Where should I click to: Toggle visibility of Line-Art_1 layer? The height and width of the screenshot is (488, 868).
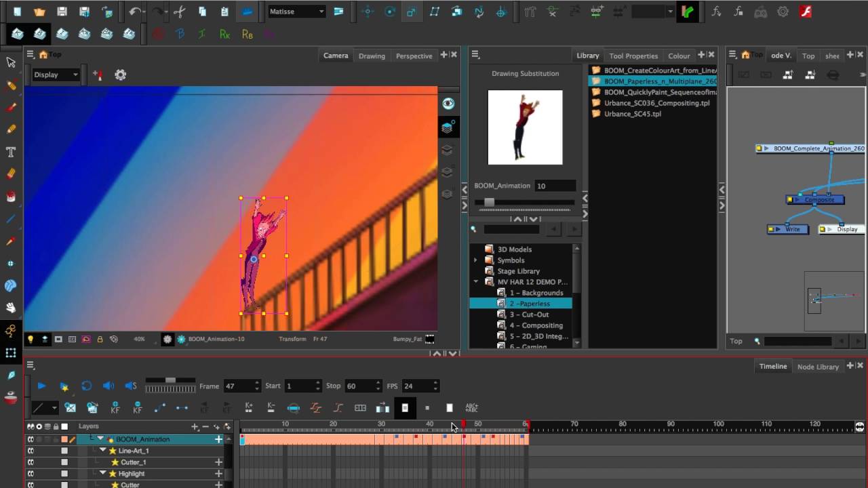tap(31, 451)
